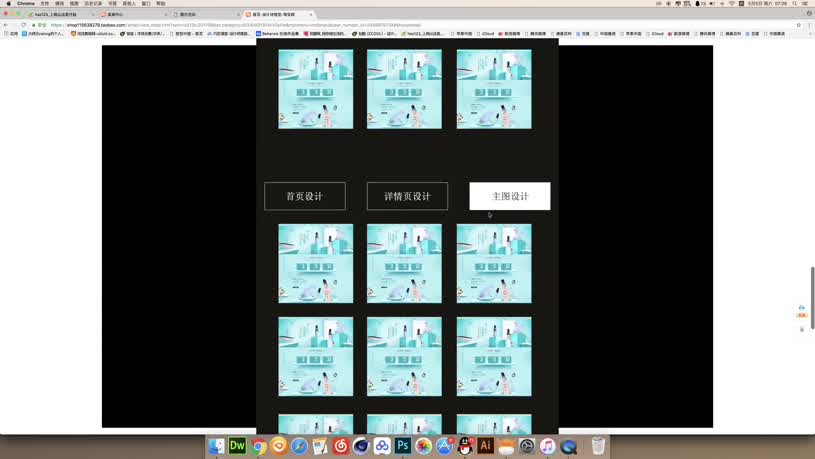Screen dimensions: 815x459
Task: Open thumbnail directly below 主图设计 button
Action: pyautogui.click(x=494, y=264)
